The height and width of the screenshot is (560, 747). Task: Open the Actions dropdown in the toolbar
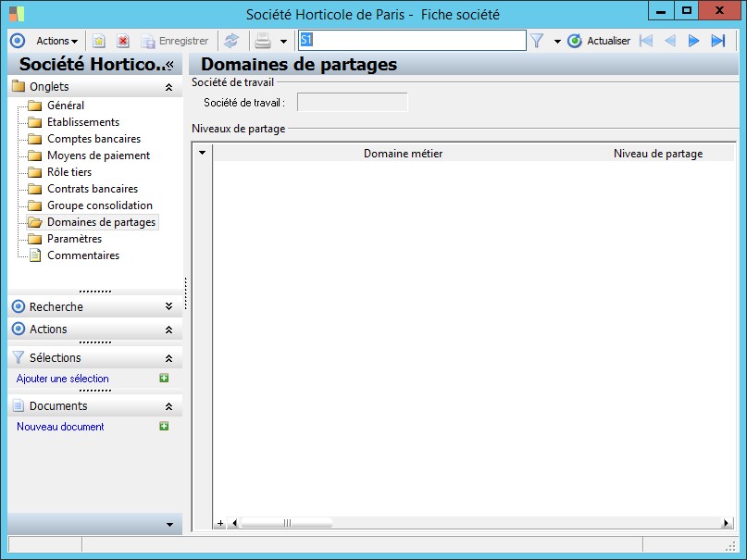pyautogui.click(x=56, y=41)
